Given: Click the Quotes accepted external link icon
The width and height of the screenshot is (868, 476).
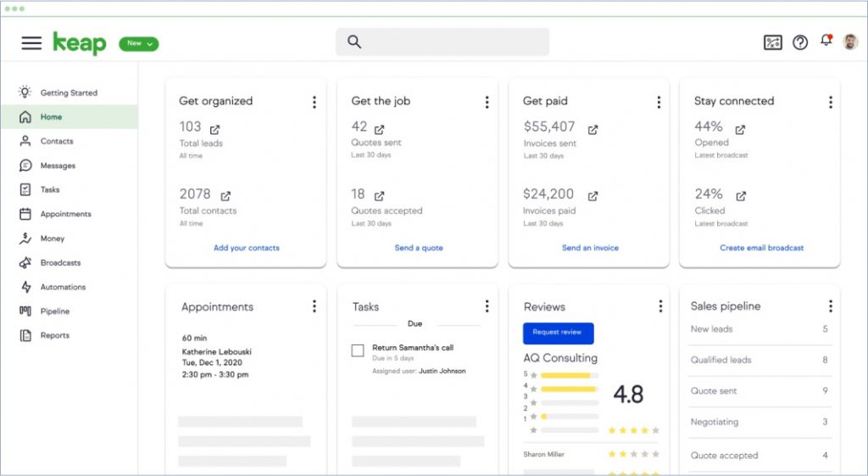Looking at the screenshot, I should [379, 196].
